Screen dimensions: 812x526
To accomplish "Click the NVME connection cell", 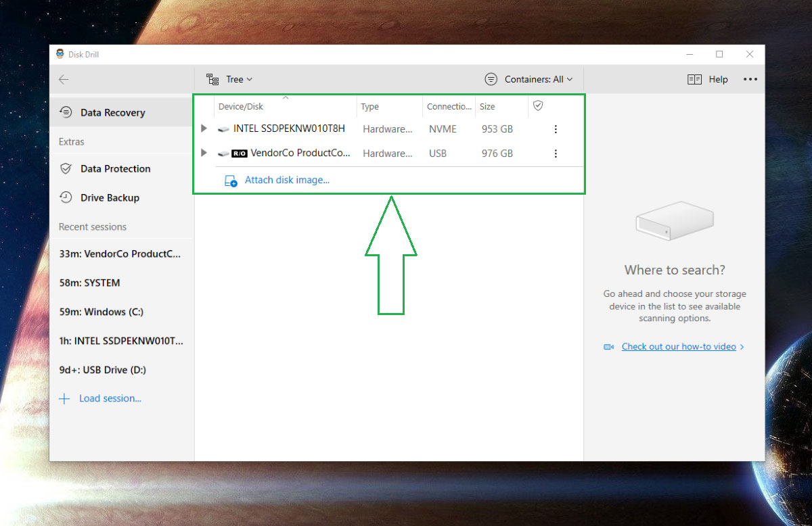I will [443, 129].
